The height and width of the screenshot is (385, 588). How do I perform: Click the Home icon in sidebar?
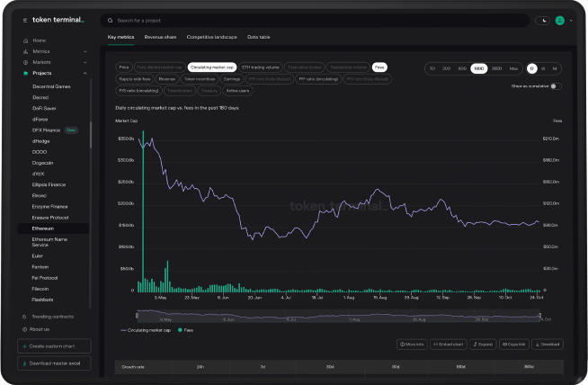tap(26, 40)
